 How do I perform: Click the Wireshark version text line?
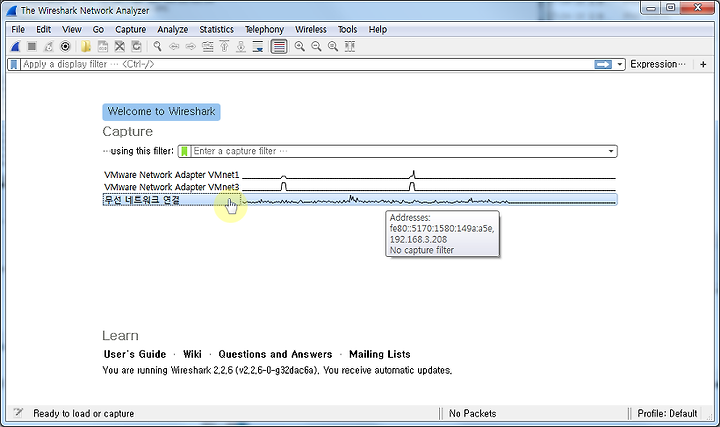pos(277,370)
